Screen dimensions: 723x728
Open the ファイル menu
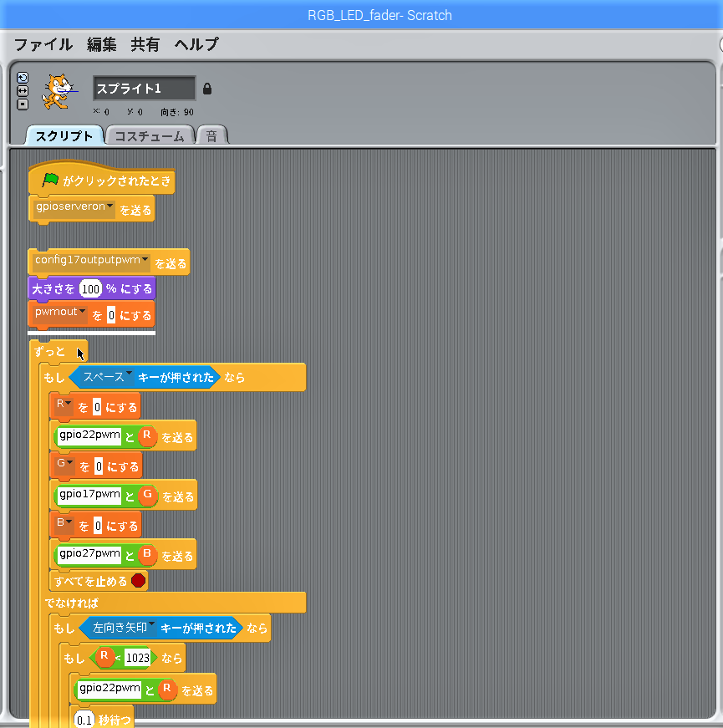[43, 44]
